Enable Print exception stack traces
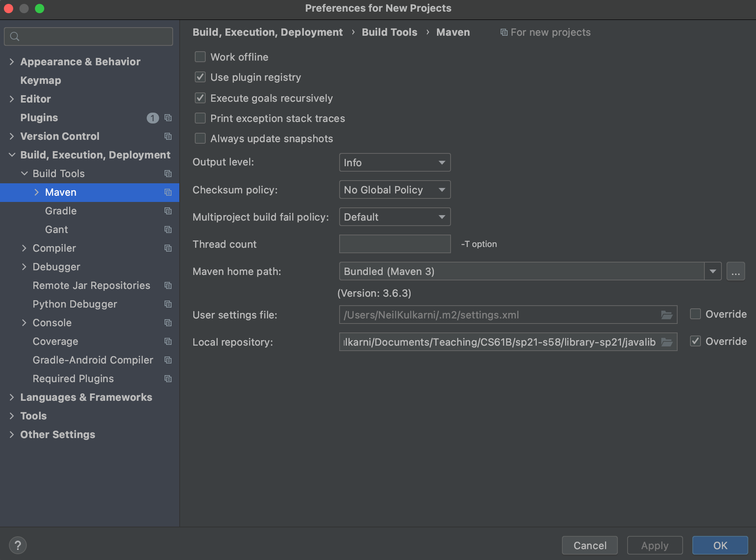 [200, 118]
